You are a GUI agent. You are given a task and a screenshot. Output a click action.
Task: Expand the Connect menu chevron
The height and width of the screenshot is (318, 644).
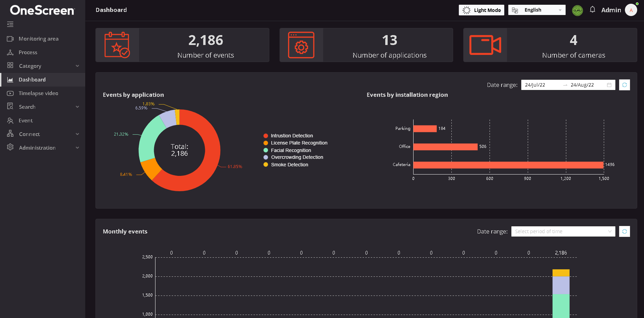[77, 134]
